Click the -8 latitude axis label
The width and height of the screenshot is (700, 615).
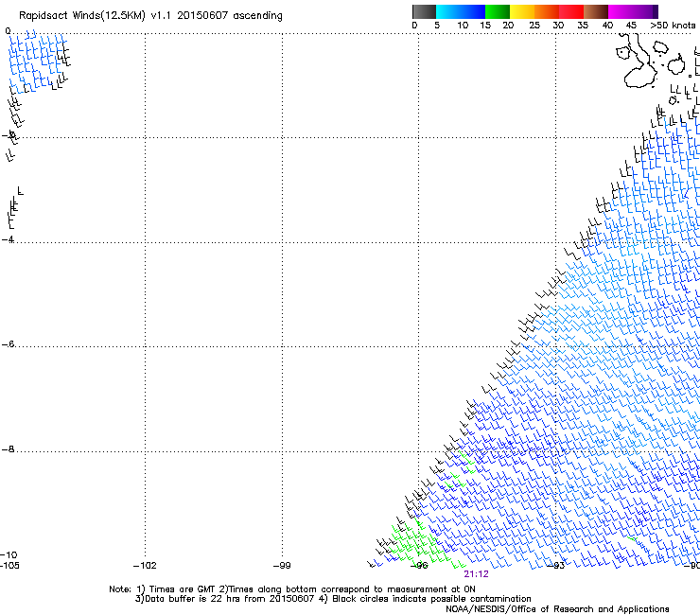[x=8, y=448]
